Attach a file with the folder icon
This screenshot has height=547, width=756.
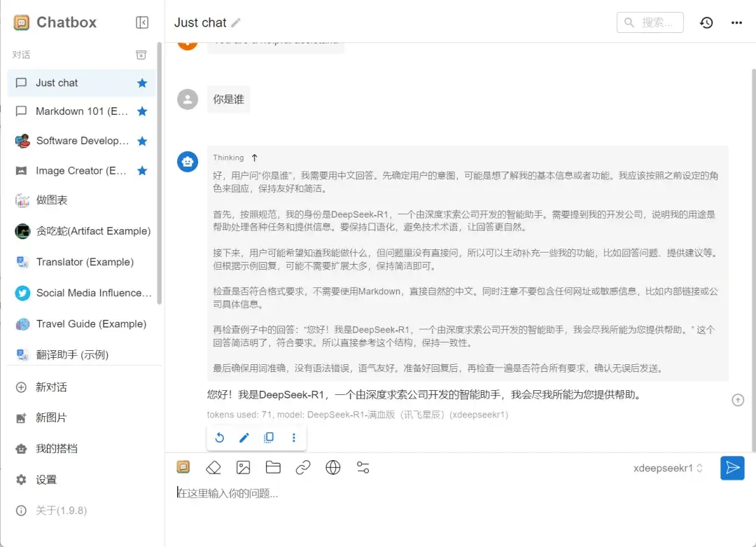point(273,467)
